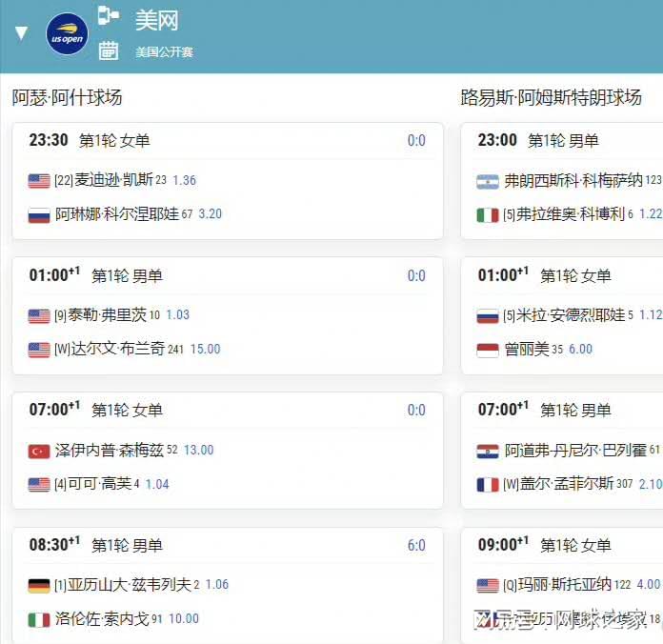Click player 可可·高芙
This screenshot has height=644, width=663.
[x=100, y=484]
